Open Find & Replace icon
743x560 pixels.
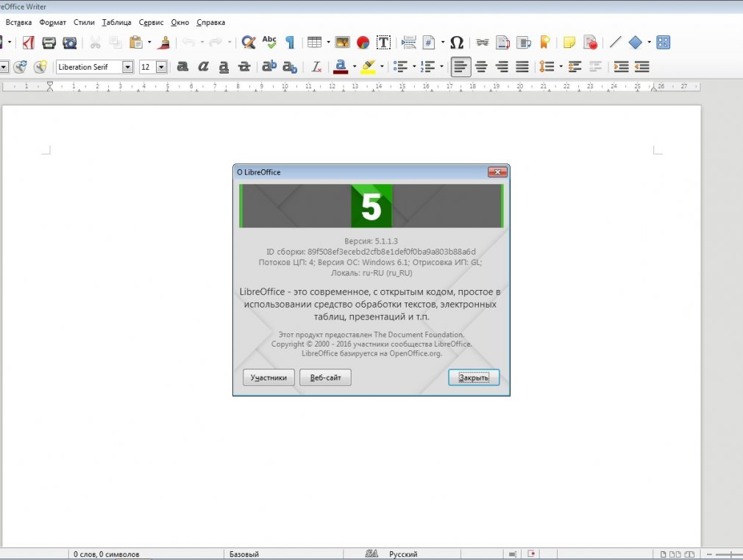249,43
